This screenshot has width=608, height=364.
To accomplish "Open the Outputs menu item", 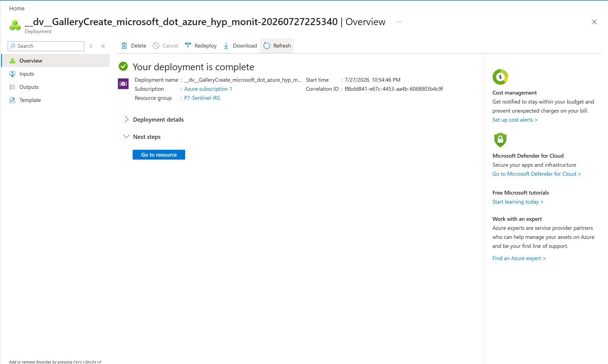I will (x=56, y=87).
